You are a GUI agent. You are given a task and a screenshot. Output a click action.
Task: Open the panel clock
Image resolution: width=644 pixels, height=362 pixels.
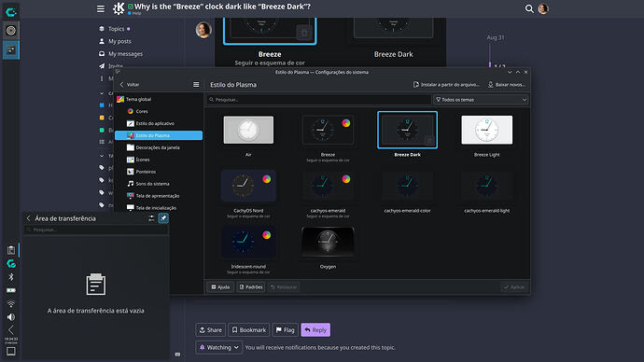pos(11,341)
